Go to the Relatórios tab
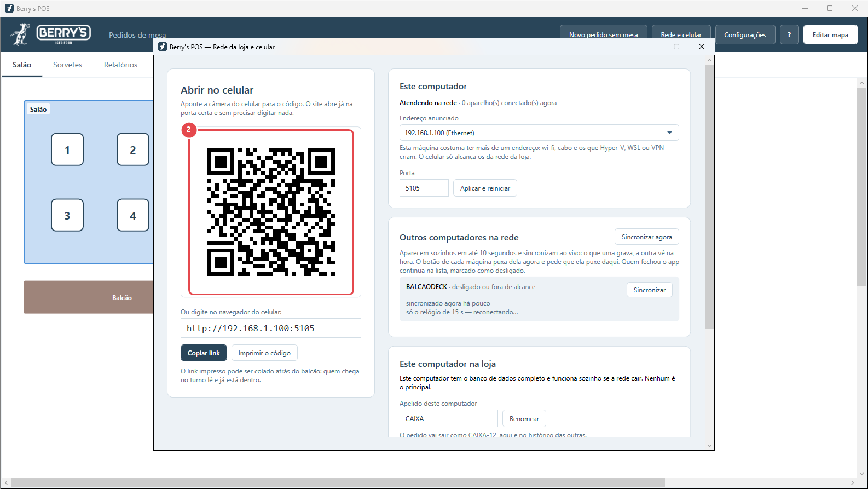The image size is (868, 489). coord(120,65)
